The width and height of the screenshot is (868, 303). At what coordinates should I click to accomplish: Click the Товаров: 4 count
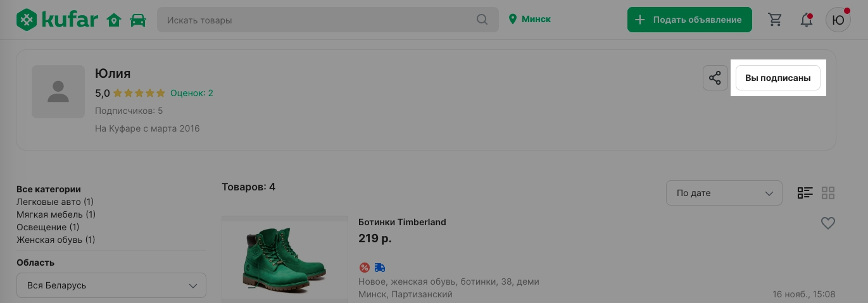tap(249, 187)
